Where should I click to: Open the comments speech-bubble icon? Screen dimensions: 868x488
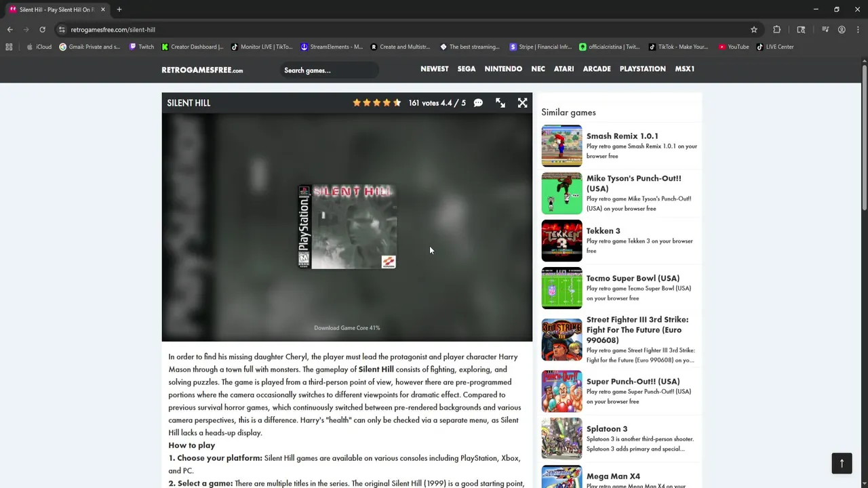tap(478, 103)
